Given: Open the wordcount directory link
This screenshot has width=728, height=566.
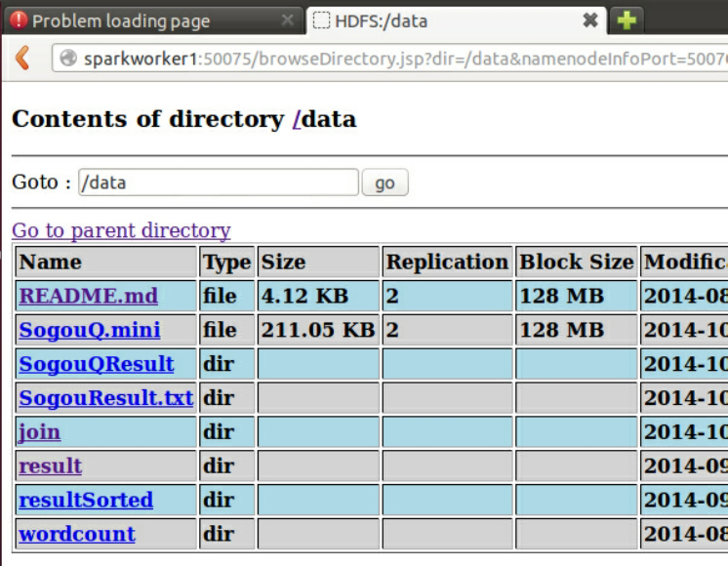Looking at the screenshot, I should pyautogui.click(x=77, y=534).
